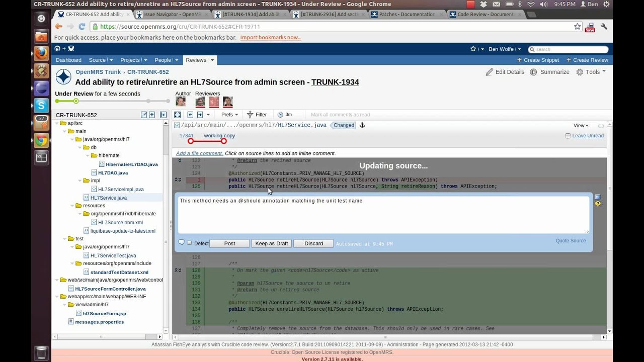Click the 17341 revision marker on slider
This screenshot has height=362, width=644.
(x=191, y=141)
